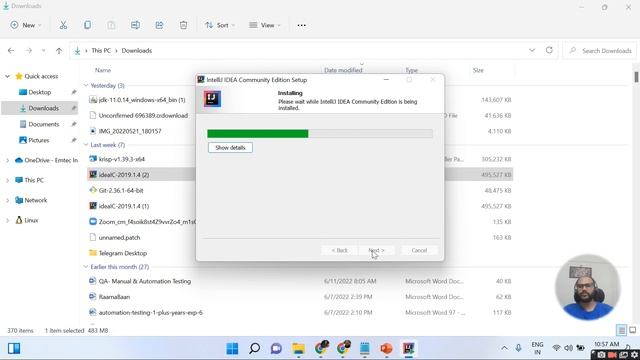Open File Explorer from taskbar
This screenshot has width=640, height=360.
[x=298, y=349]
